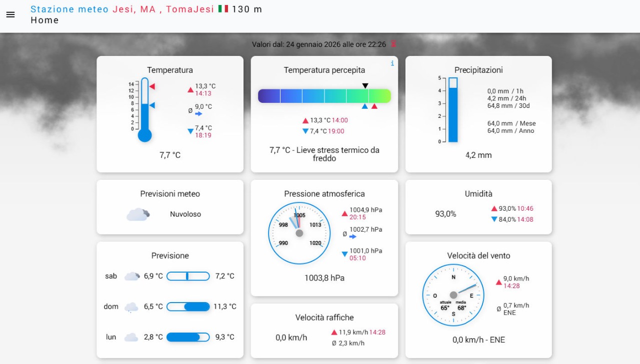
Task: Click the blue trend arrow under 9,0 °C
Action: pyautogui.click(x=198, y=114)
